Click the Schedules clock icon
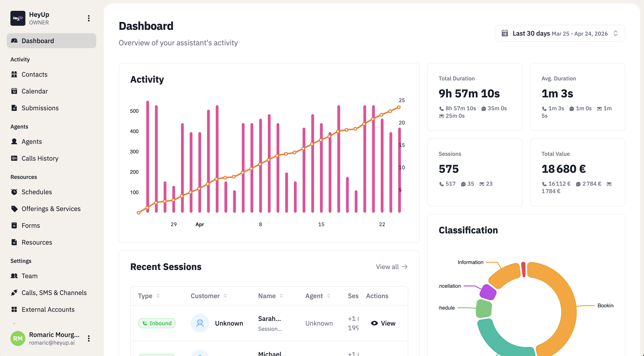Screen dimensions: 644x356 14,192
